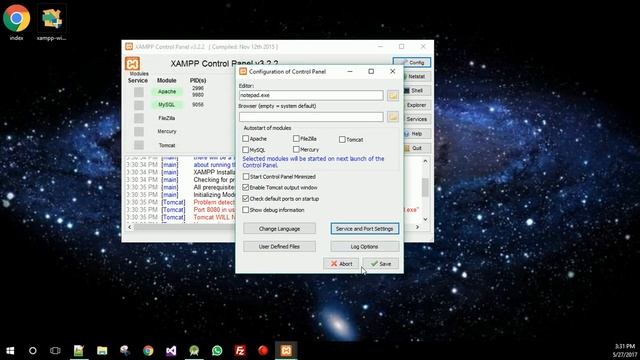
Task: Open Explorer from XAMPP panel
Action: (x=416, y=105)
